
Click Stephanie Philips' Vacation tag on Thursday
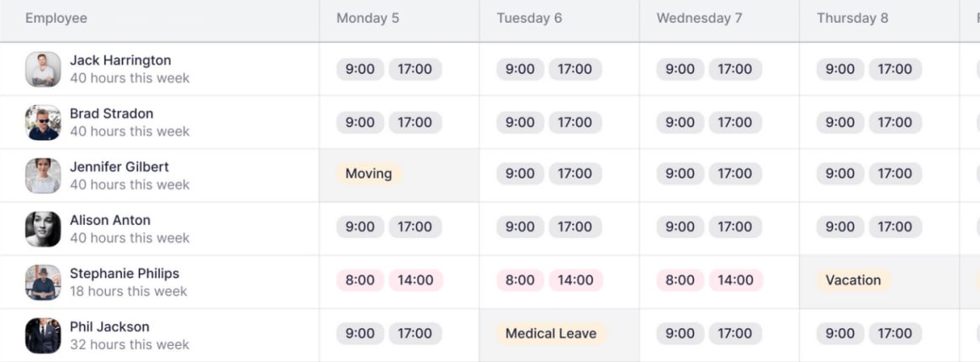coord(853,280)
